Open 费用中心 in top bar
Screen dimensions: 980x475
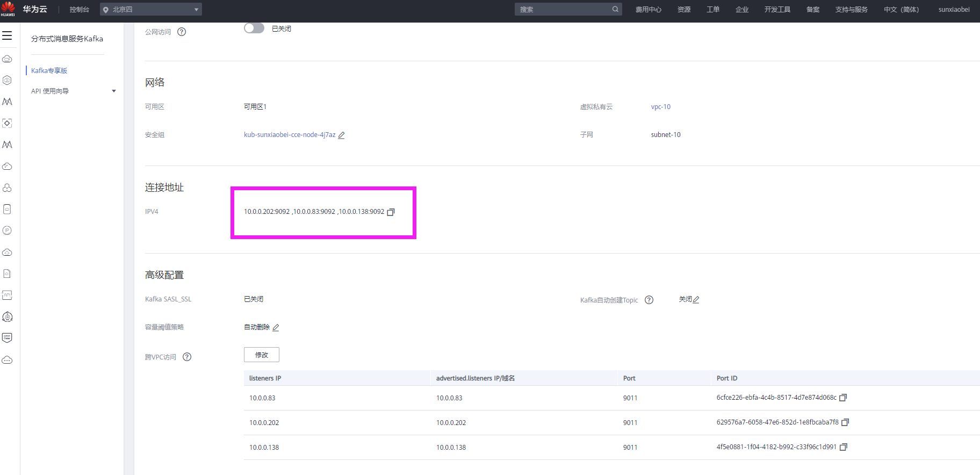[648, 9]
